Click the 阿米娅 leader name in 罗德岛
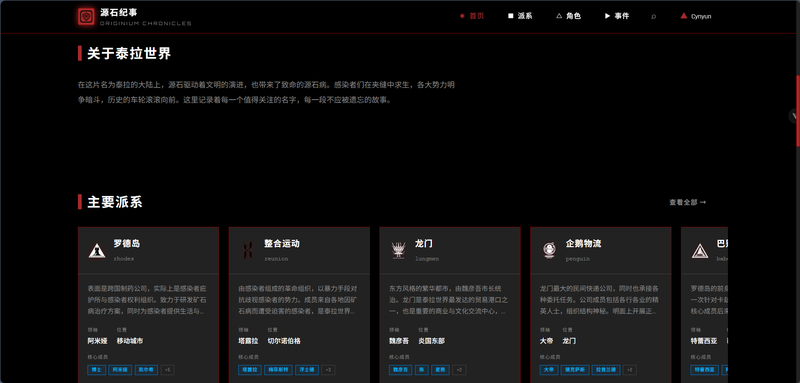 [97, 341]
